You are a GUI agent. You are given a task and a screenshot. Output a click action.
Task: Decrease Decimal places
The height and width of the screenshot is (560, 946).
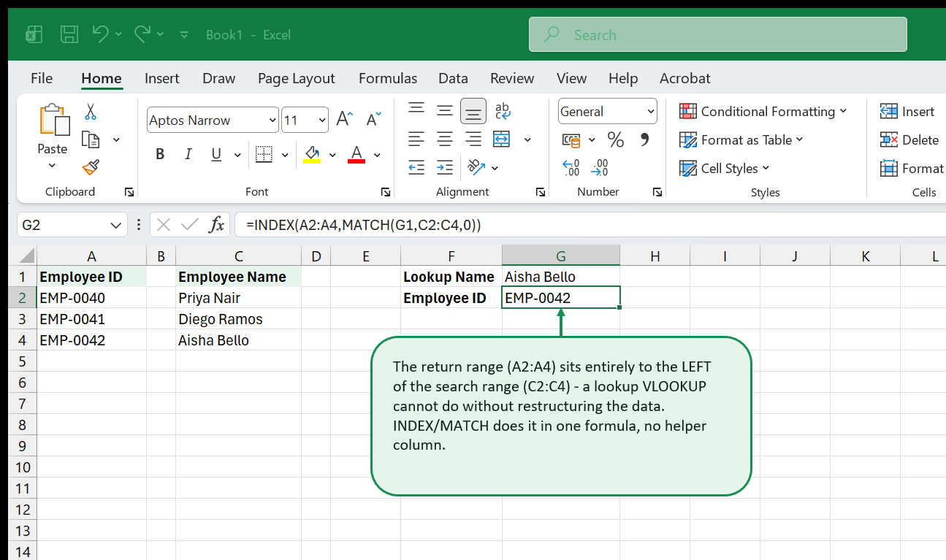pos(600,168)
